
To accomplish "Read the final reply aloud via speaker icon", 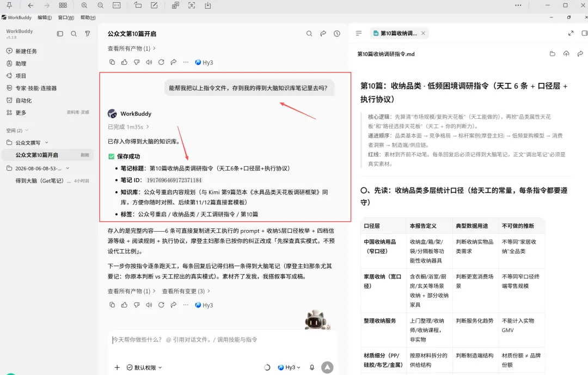I will pyautogui.click(x=149, y=305).
